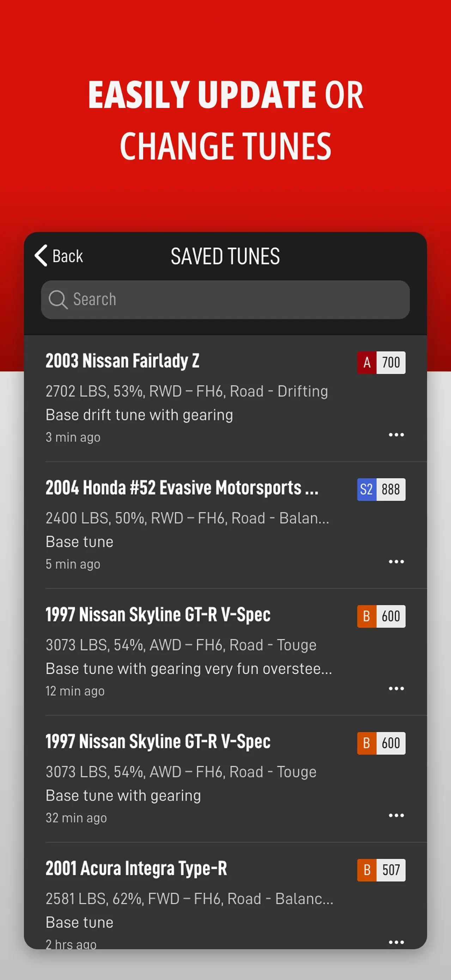Click the '12 min ago' timestamp
451x980 pixels.
[75, 691]
